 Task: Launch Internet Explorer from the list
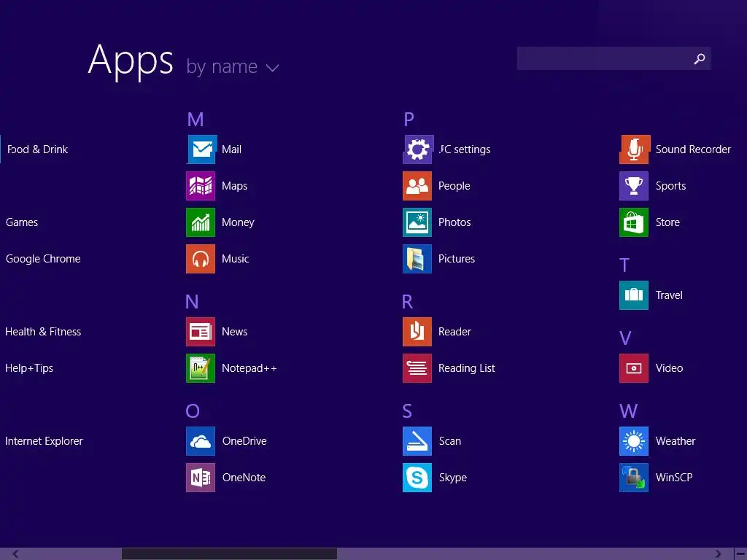pos(44,441)
